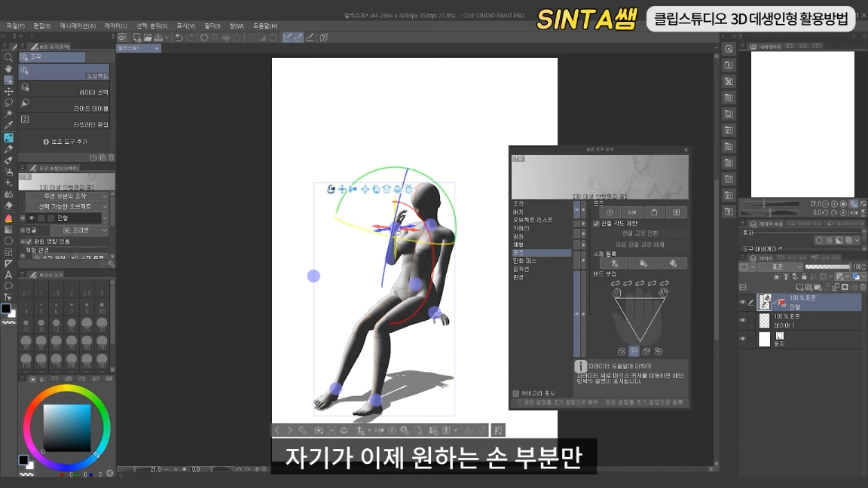Click the zoom out minus icon in Navigator
The image size is (868, 488).
tap(825, 204)
